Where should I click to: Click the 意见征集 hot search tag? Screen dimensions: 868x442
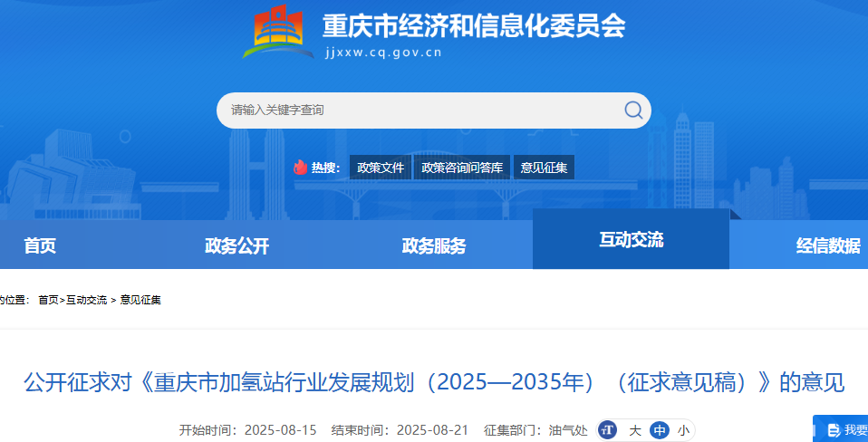[x=544, y=168]
